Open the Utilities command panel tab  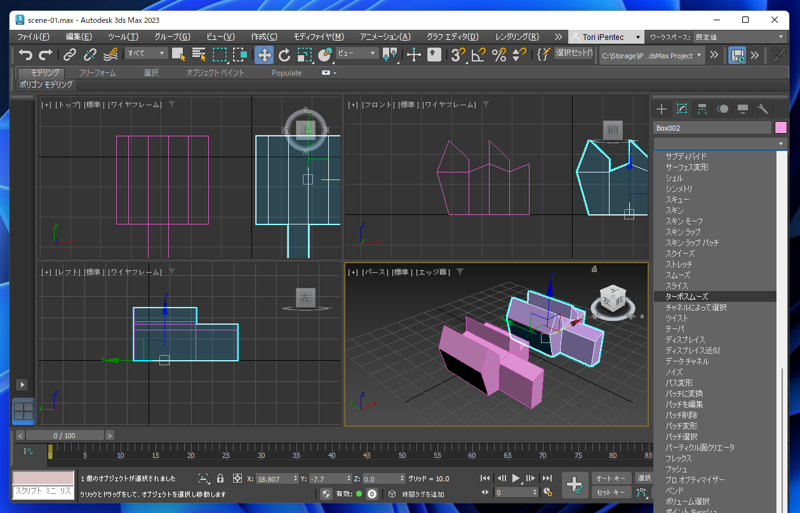click(x=763, y=109)
